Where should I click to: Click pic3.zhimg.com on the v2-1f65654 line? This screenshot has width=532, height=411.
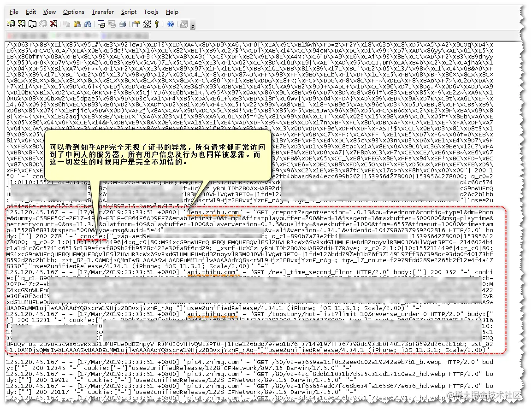tap(213, 386)
